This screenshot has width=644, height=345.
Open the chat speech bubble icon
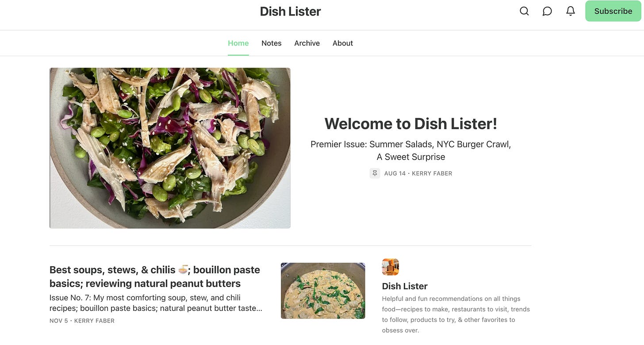(547, 11)
